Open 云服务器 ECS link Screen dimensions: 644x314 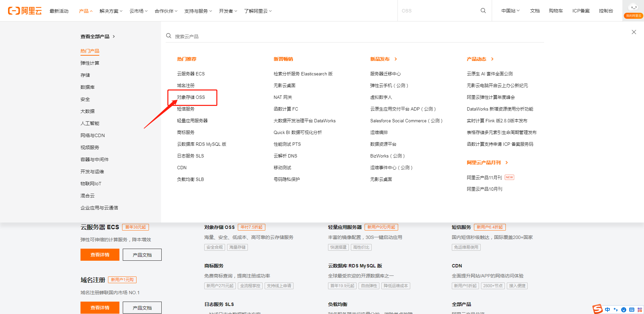[191, 74]
